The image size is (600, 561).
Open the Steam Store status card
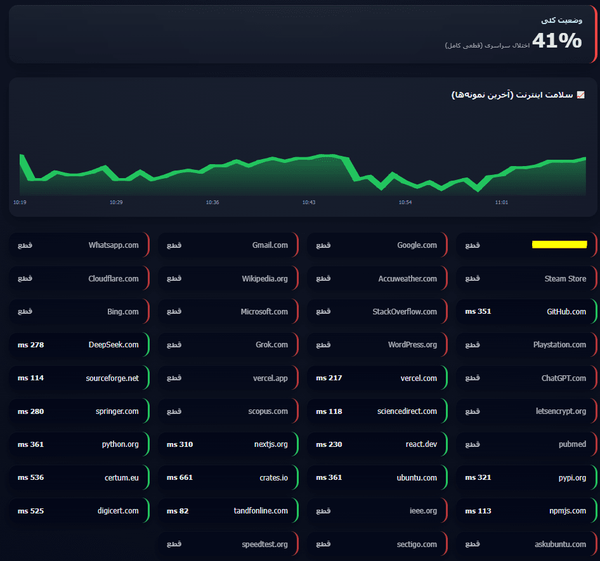tap(527, 279)
